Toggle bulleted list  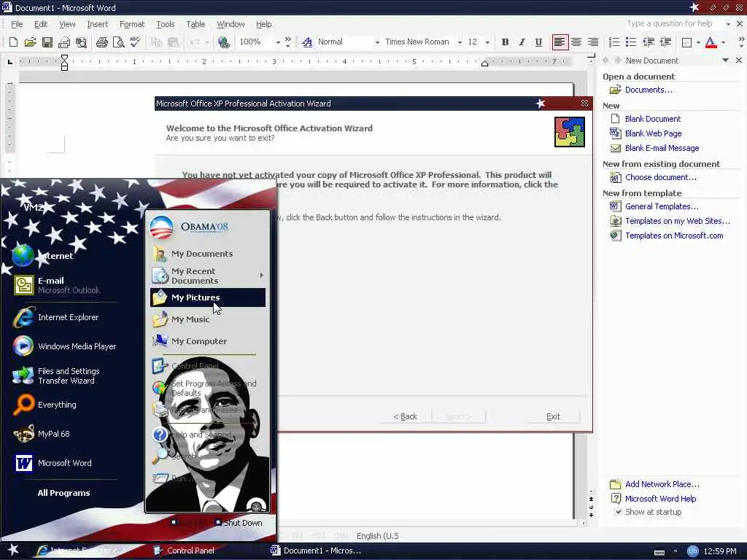[x=631, y=42]
